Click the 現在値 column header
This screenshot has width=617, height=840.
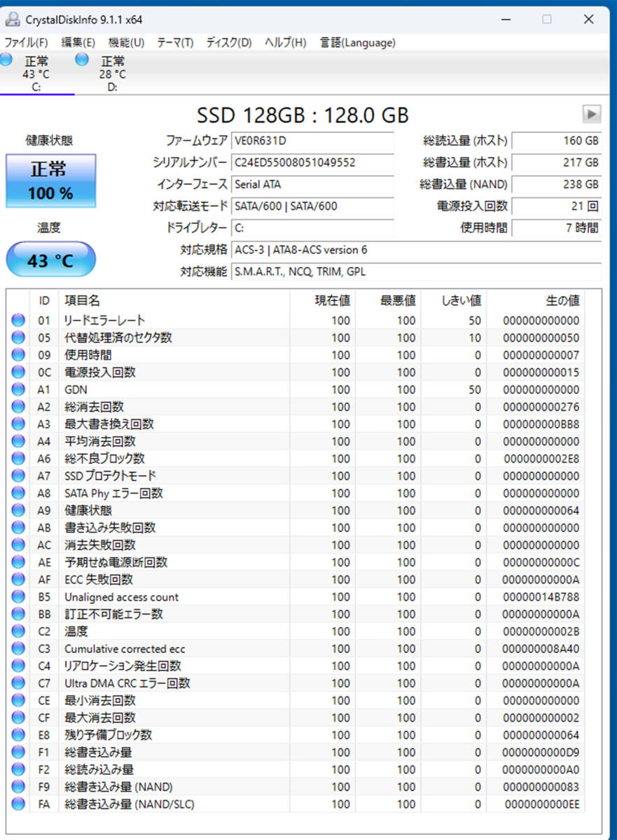pos(323,300)
